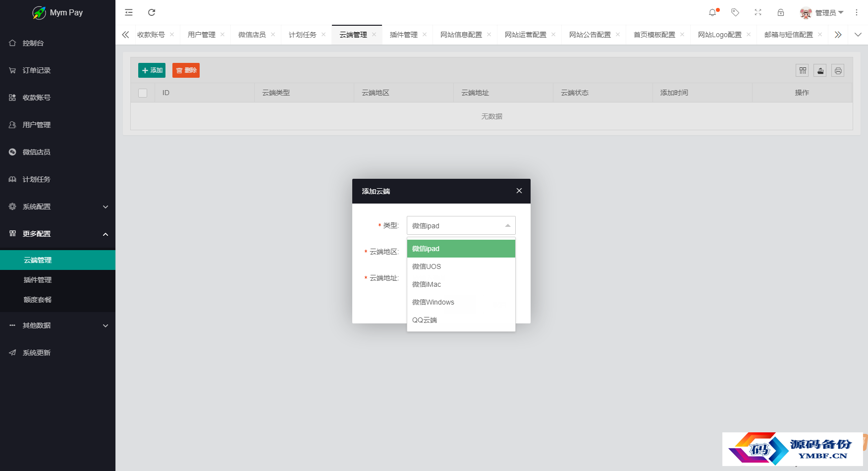Open the vertical three-dot more menu

tap(857, 12)
